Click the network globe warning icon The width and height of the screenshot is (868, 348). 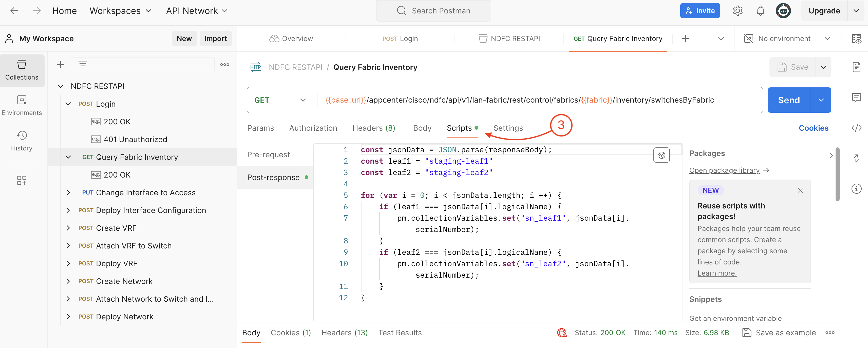tap(562, 333)
